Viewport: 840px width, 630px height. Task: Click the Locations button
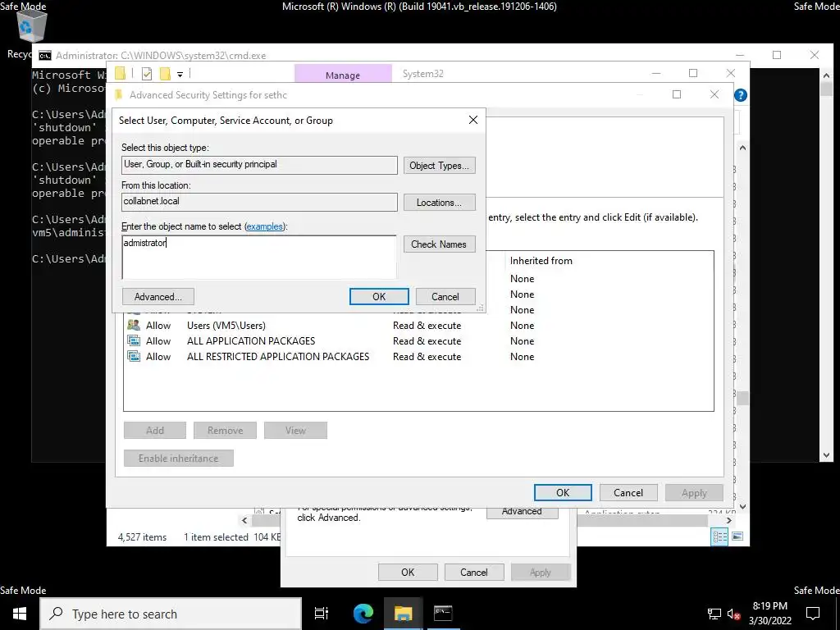tap(440, 203)
